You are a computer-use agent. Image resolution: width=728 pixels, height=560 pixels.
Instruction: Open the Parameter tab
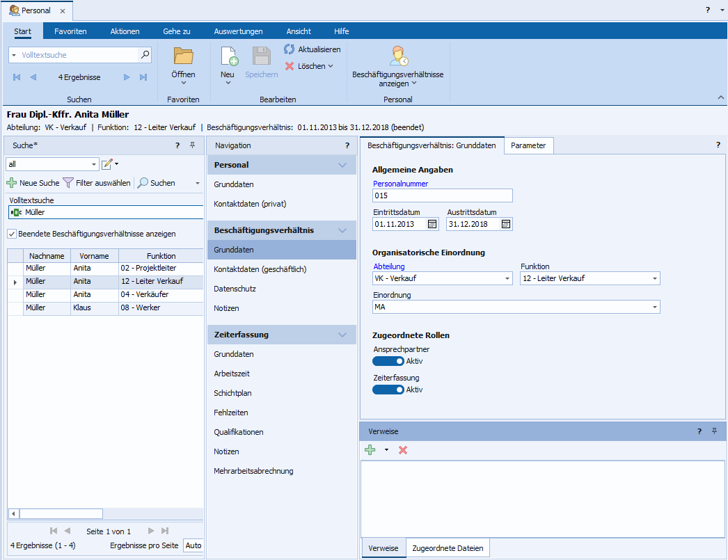coord(529,145)
